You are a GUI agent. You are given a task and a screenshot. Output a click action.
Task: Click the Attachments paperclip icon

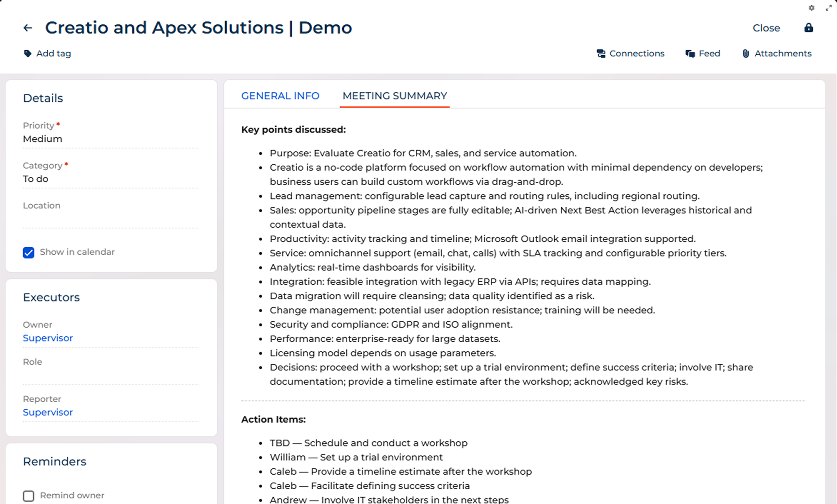746,54
